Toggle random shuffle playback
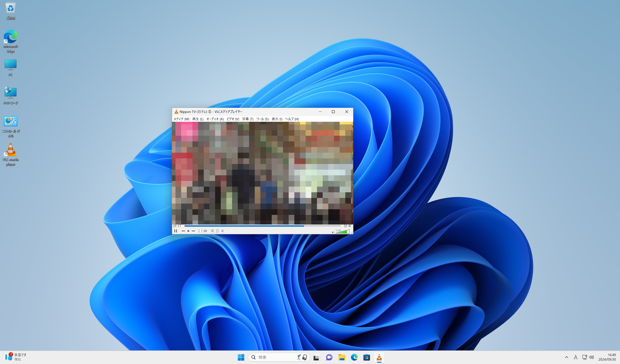620x364 pixels. click(222, 231)
